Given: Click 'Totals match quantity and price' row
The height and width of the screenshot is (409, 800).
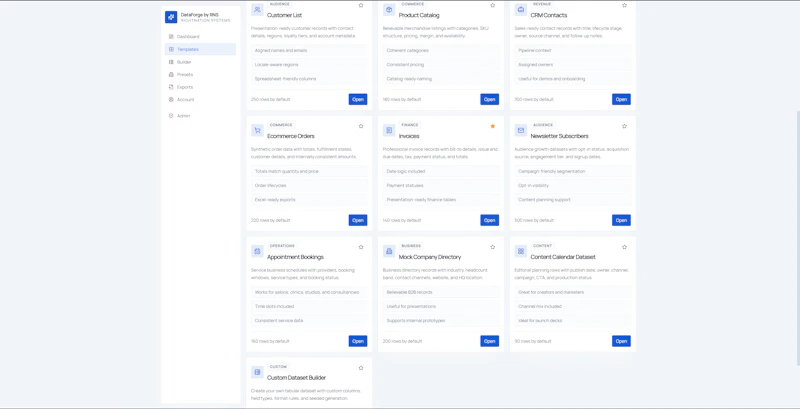Looking at the screenshot, I should click(309, 171).
